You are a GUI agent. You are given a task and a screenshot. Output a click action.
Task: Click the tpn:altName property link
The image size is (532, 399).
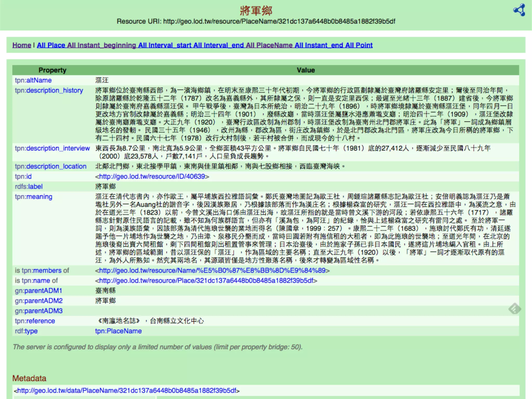(x=33, y=80)
